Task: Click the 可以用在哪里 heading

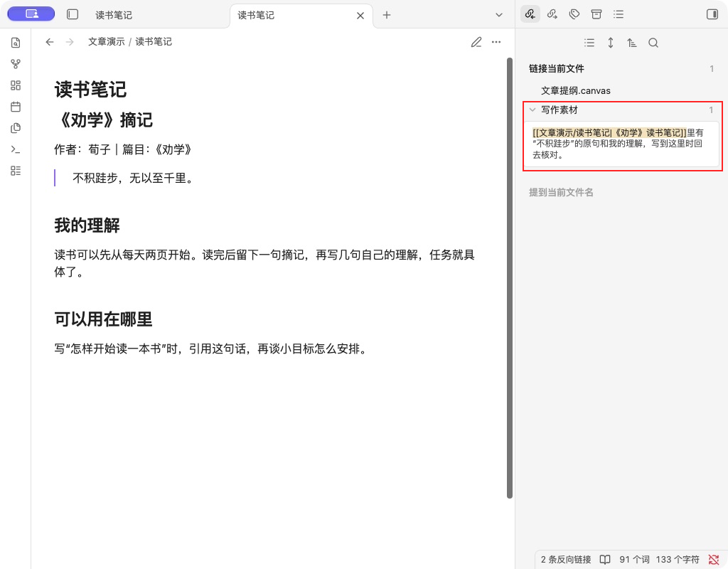Action: click(103, 319)
